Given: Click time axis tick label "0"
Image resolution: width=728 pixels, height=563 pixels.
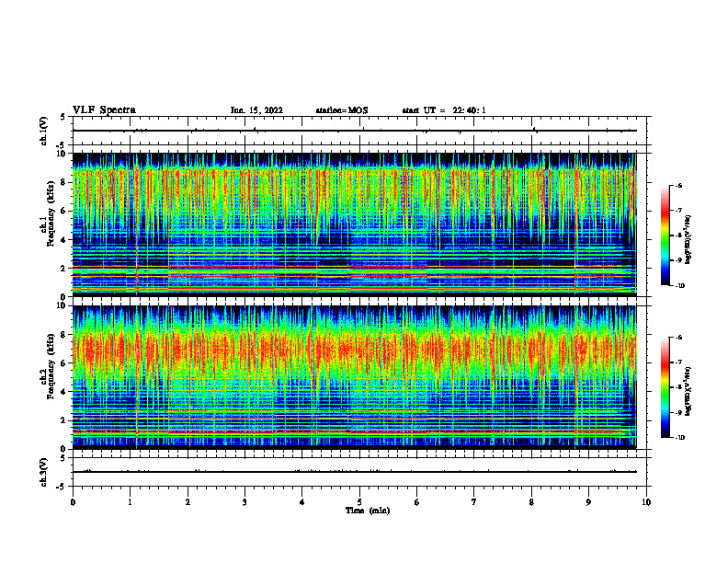Looking at the screenshot, I should pyautogui.click(x=73, y=502).
